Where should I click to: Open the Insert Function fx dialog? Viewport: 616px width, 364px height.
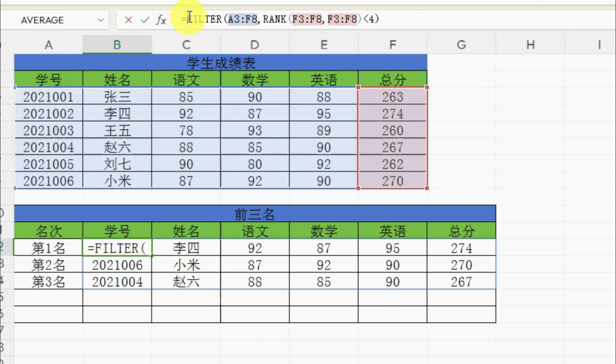[x=161, y=20]
